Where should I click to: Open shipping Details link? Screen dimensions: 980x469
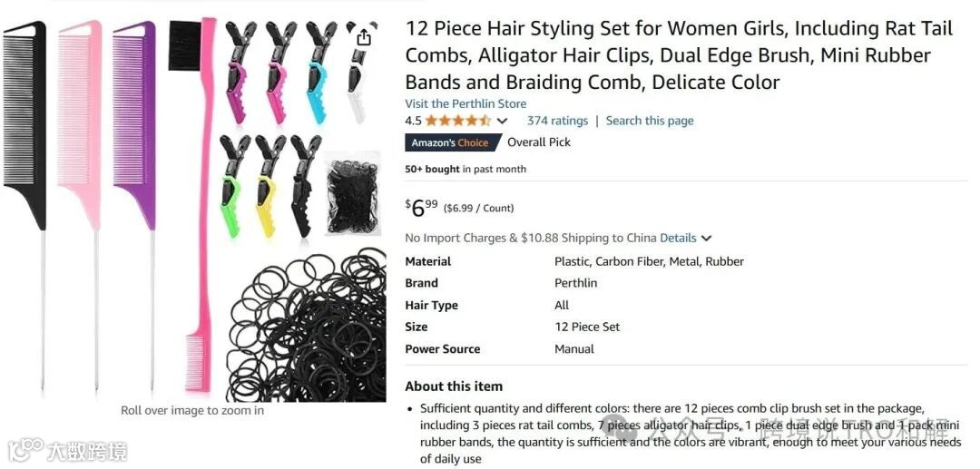(x=678, y=238)
